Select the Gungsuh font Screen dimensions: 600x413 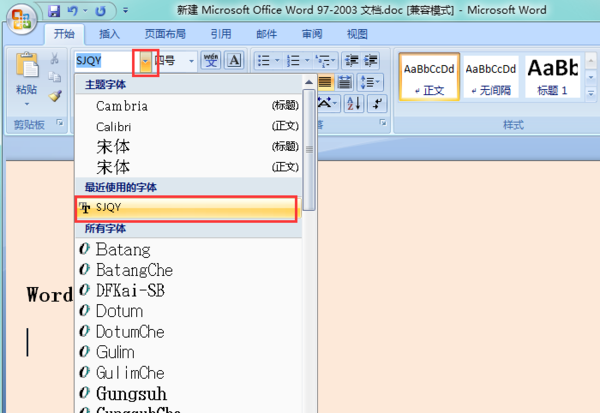188,393
